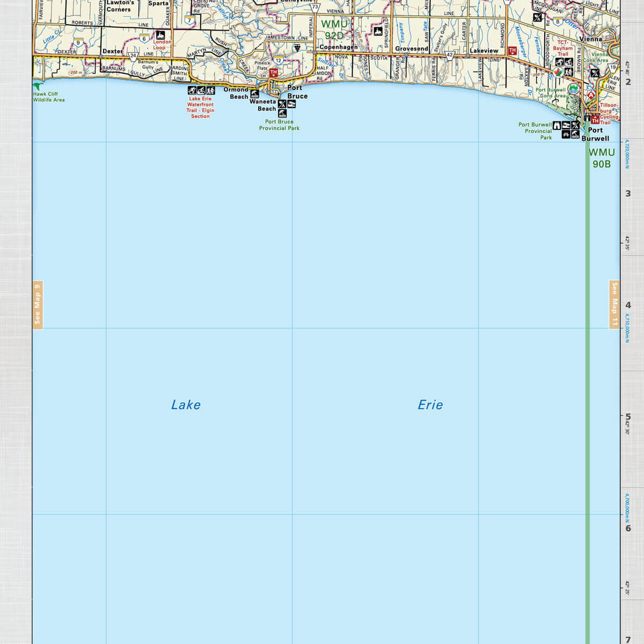
Task: Click the Hawk Cliff Wildlife Area text
Action: coord(48,97)
